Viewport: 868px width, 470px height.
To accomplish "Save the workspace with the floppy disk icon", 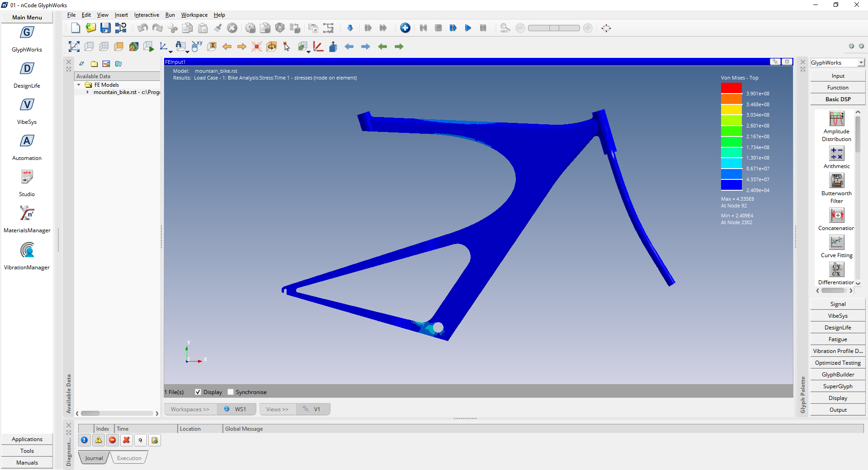I will pyautogui.click(x=105, y=28).
